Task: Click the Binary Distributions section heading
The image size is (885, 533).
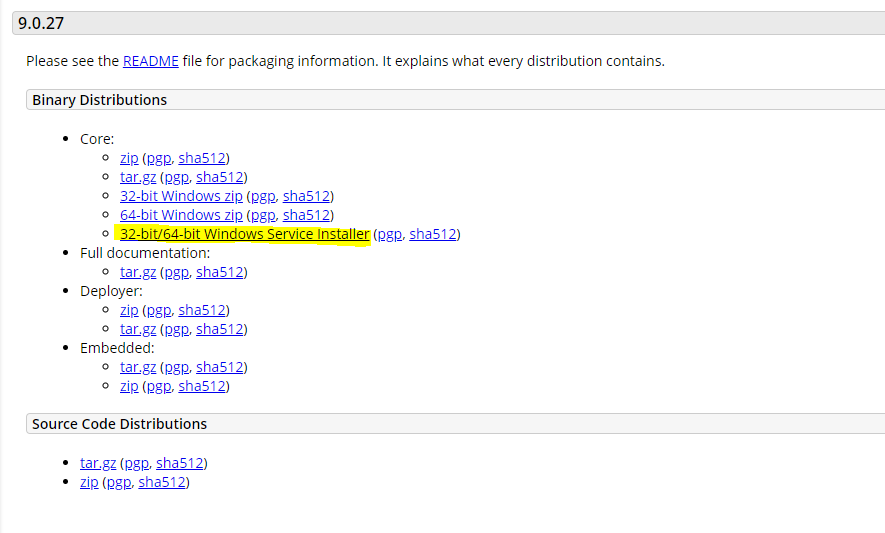Action: click(x=99, y=100)
